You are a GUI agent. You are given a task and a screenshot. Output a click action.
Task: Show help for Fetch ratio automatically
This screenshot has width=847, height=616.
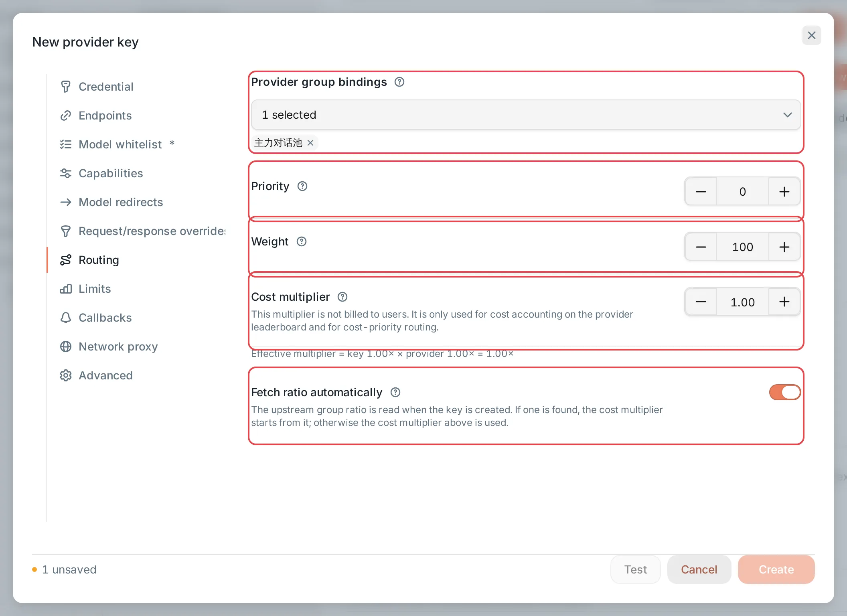click(x=395, y=392)
